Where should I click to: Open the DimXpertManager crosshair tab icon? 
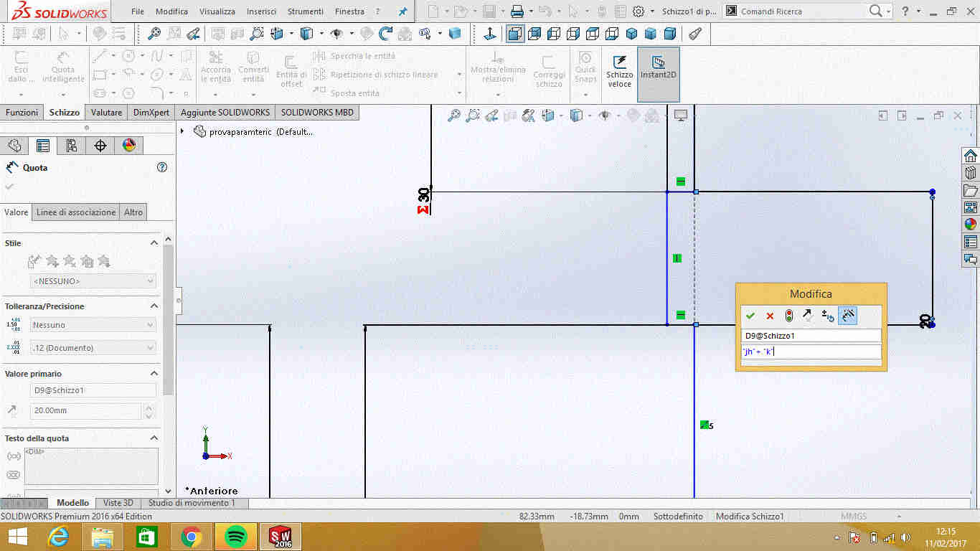pos(100,146)
